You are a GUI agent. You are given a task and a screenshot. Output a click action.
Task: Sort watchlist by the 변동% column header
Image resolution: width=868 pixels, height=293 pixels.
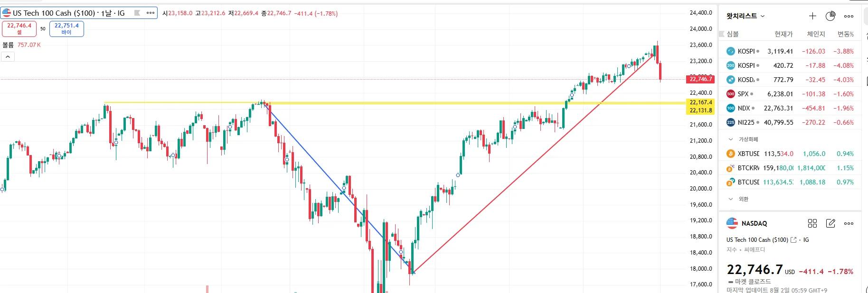coord(845,34)
